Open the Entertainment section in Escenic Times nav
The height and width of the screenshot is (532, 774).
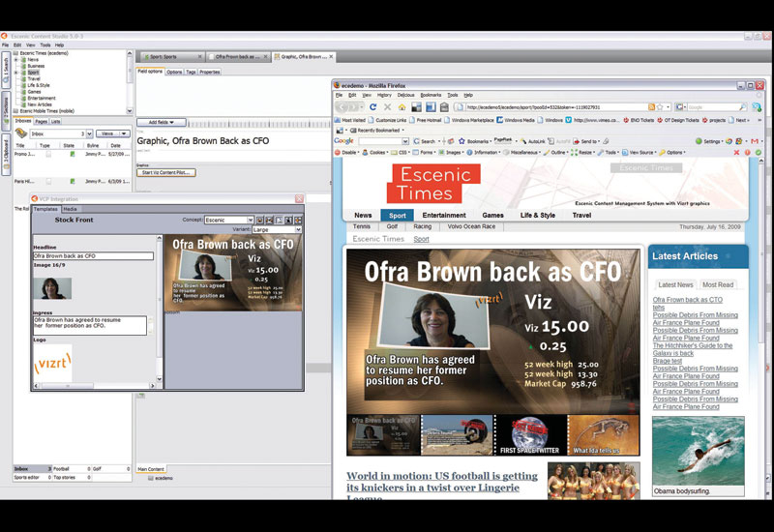[x=444, y=215]
